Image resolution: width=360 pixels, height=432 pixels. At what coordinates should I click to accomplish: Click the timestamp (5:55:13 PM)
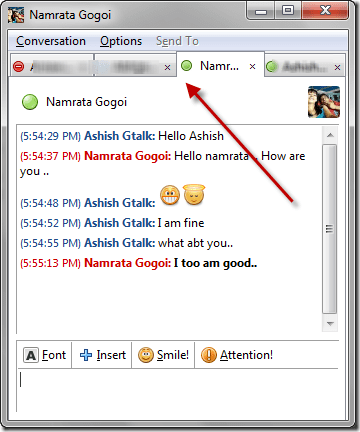coord(51,263)
